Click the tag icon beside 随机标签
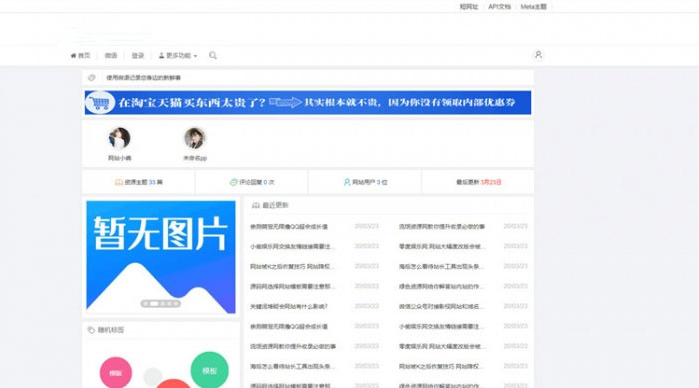 [91, 330]
